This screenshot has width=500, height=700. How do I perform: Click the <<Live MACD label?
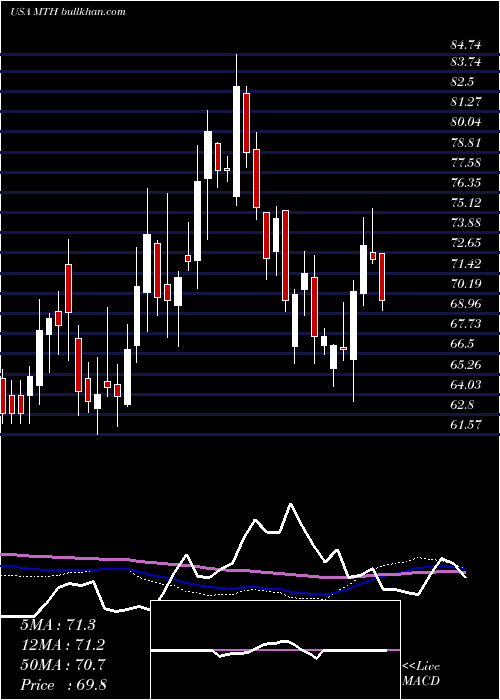tap(421, 674)
